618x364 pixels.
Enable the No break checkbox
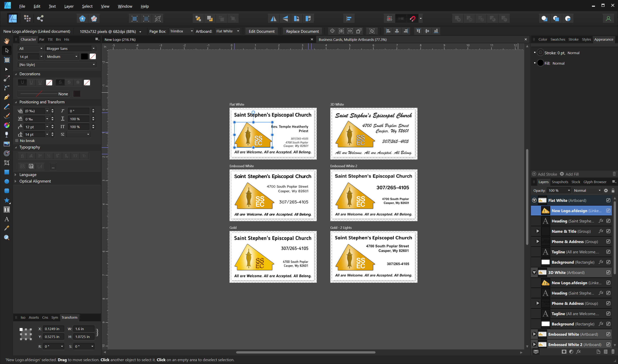17,141
